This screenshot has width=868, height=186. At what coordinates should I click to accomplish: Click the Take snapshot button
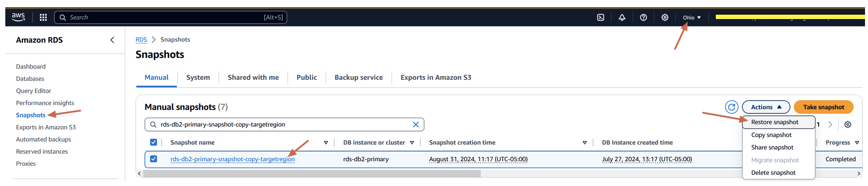(823, 107)
